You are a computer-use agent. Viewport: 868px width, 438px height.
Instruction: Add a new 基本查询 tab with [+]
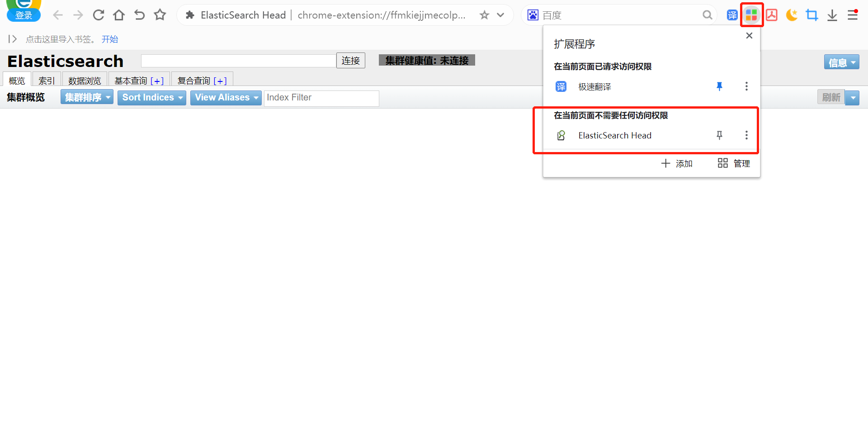point(157,81)
